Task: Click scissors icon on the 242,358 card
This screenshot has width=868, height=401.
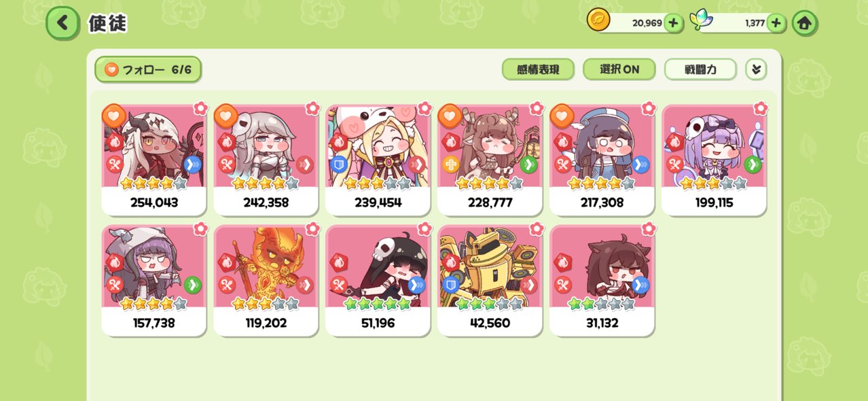Action: point(226,164)
